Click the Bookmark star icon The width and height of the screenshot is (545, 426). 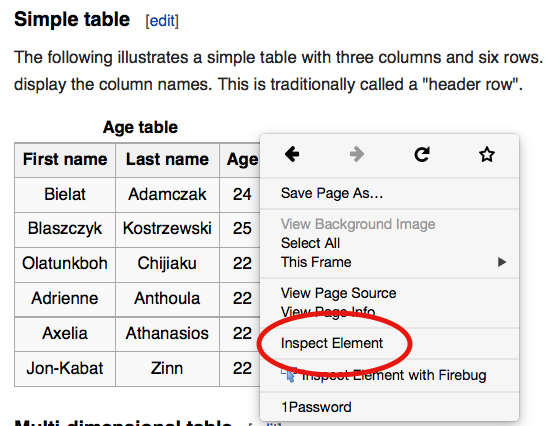tap(487, 155)
